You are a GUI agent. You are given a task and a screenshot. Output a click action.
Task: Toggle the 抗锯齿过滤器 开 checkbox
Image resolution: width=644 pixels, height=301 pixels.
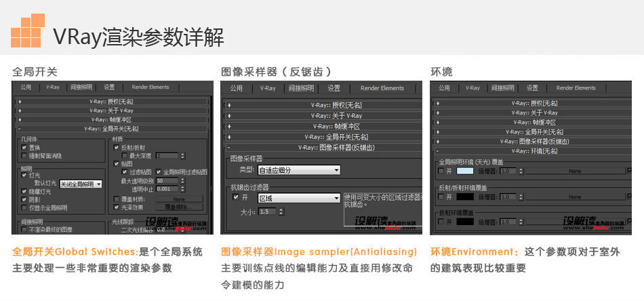[235, 197]
